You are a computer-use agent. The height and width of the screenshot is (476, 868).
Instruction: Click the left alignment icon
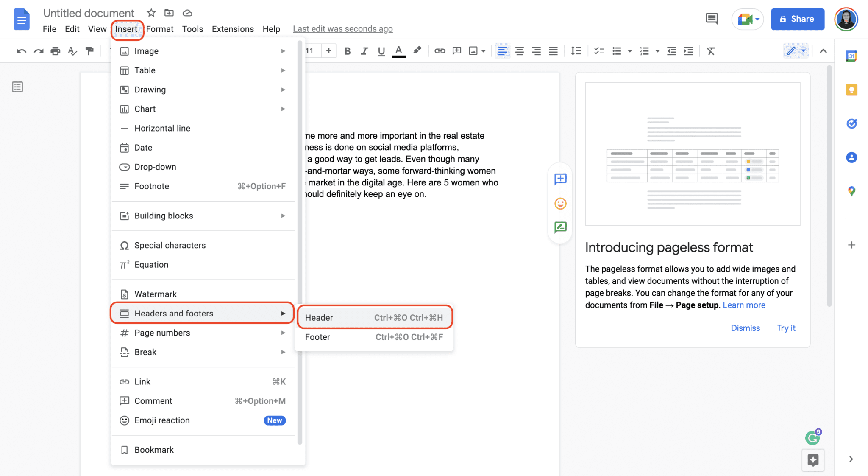[502, 51]
